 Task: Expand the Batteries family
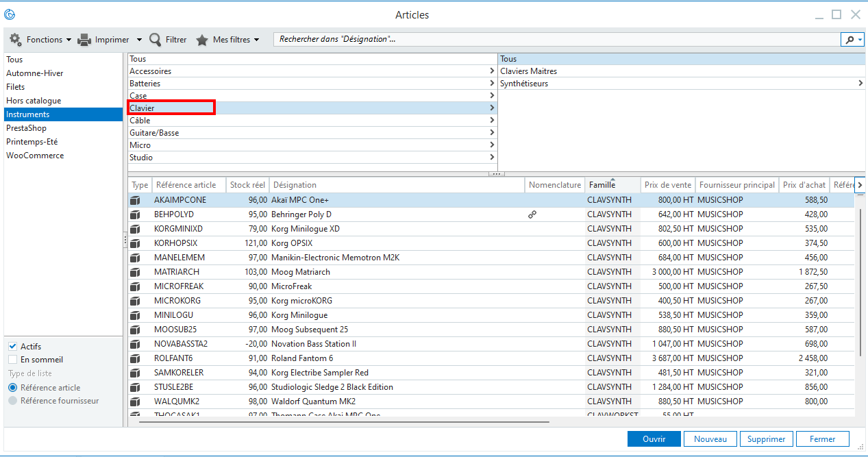click(x=492, y=84)
